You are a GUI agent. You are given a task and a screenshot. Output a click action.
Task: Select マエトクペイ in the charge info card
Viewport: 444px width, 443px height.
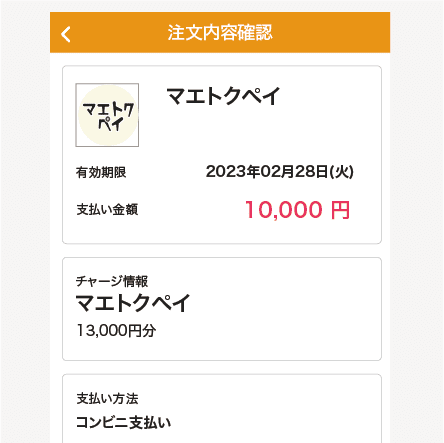point(133,303)
